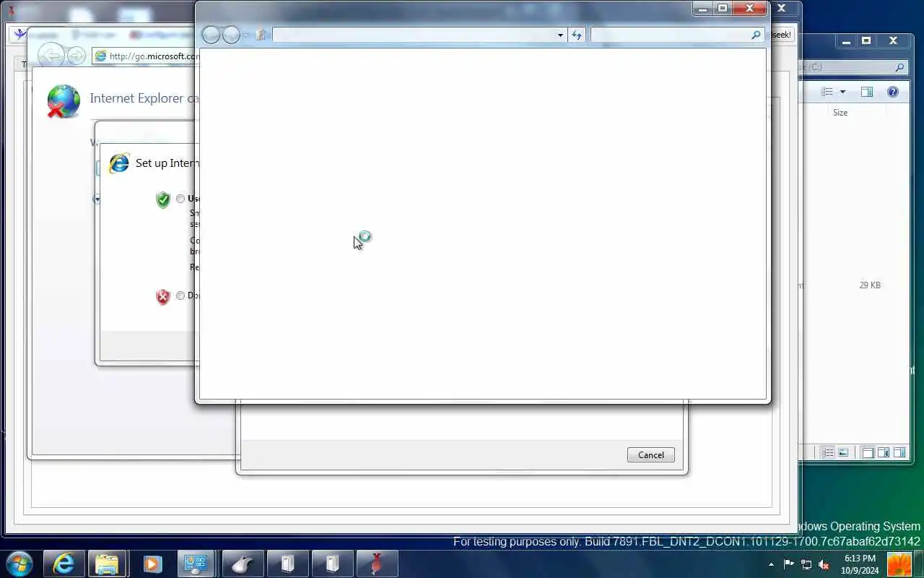Click the Internet Explorer forward button behind
Image resolution: width=924 pixels, height=578 pixels.
[76, 56]
